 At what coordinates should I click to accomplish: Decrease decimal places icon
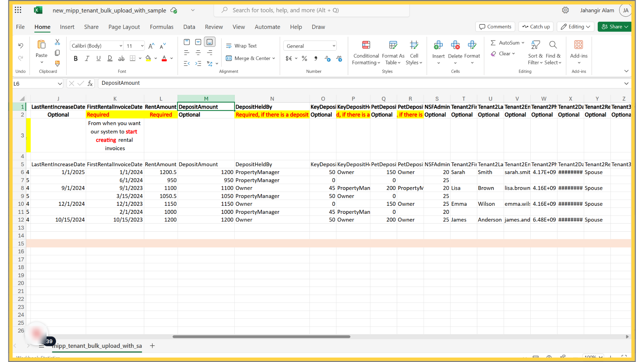coord(339,58)
